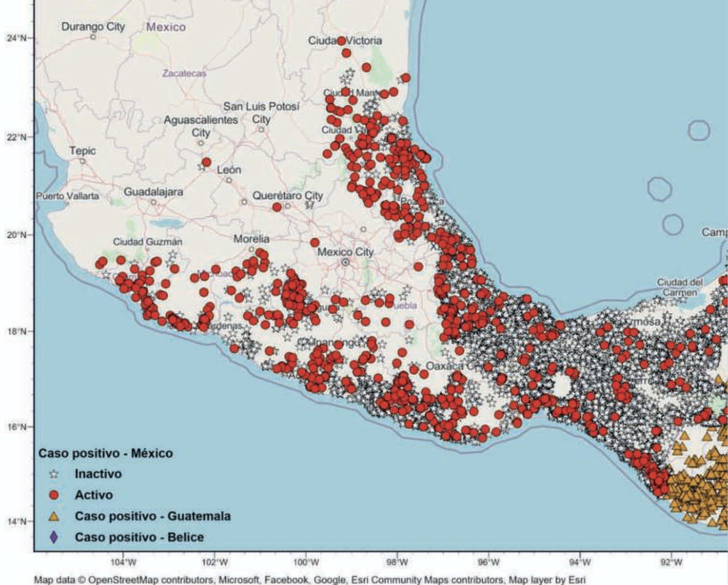Click the Durango City location marker circle
This screenshot has height=585, width=728.
point(93,37)
